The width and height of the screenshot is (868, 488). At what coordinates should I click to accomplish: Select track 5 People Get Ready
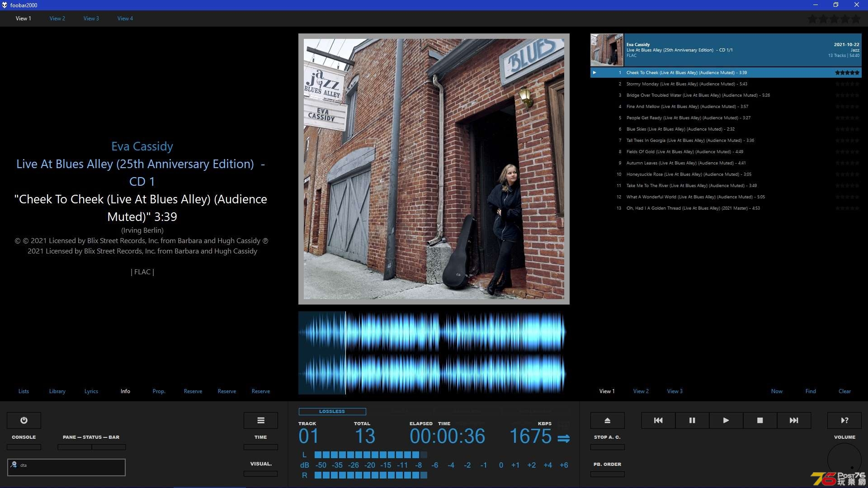(726, 117)
